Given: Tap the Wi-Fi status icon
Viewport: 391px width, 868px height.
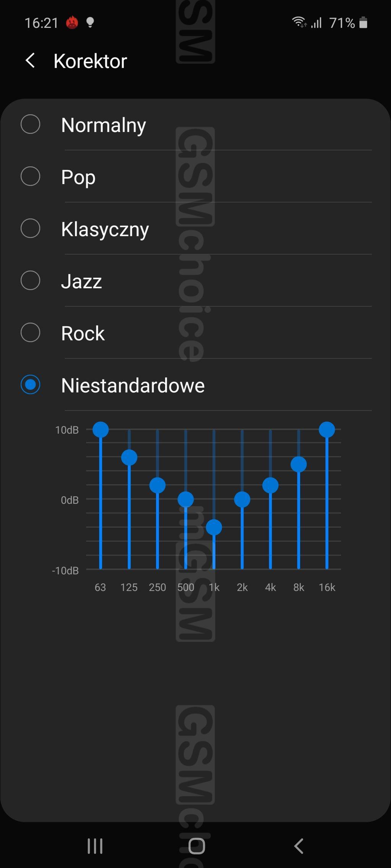Looking at the screenshot, I should click(299, 22).
